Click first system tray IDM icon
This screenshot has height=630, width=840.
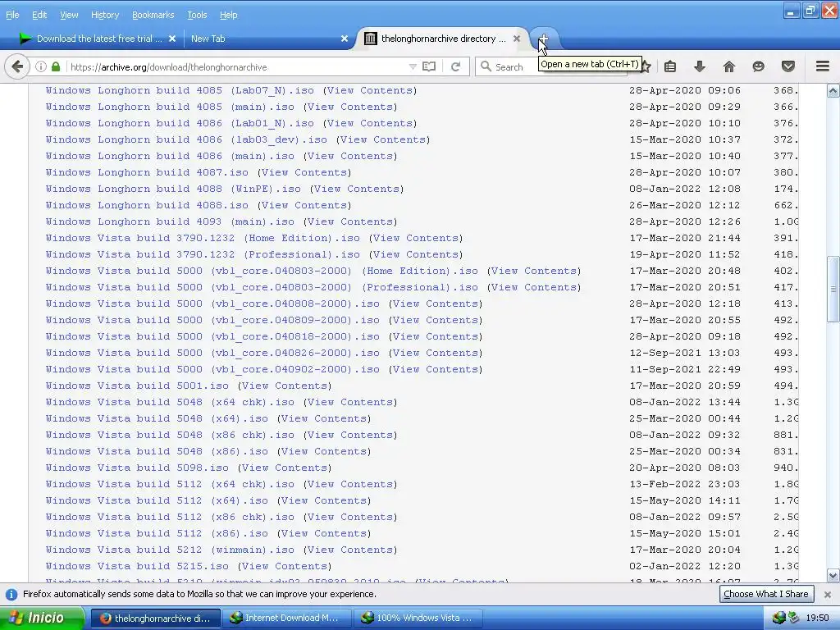[x=779, y=618]
